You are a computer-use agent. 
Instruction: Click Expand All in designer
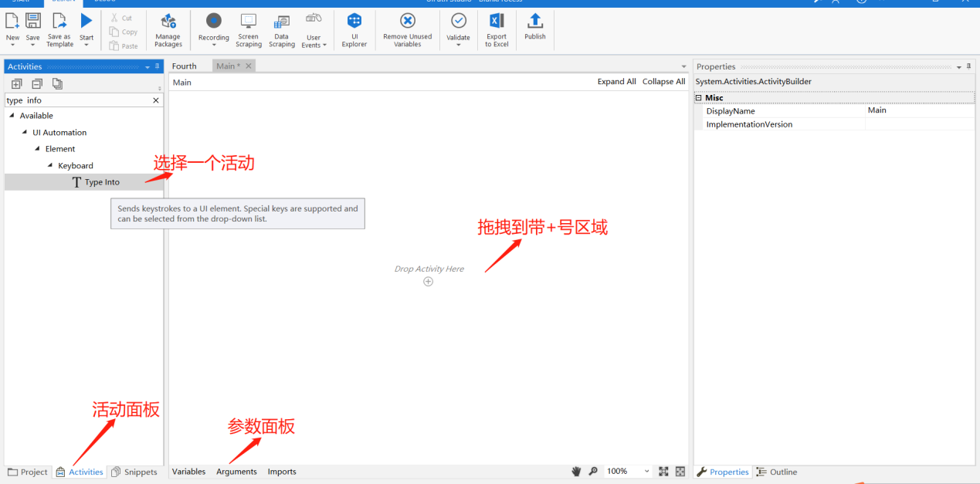[x=616, y=82]
